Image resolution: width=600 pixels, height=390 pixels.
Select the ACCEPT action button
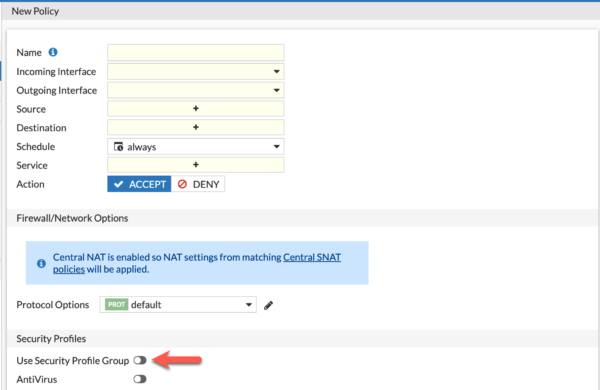(x=139, y=184)
